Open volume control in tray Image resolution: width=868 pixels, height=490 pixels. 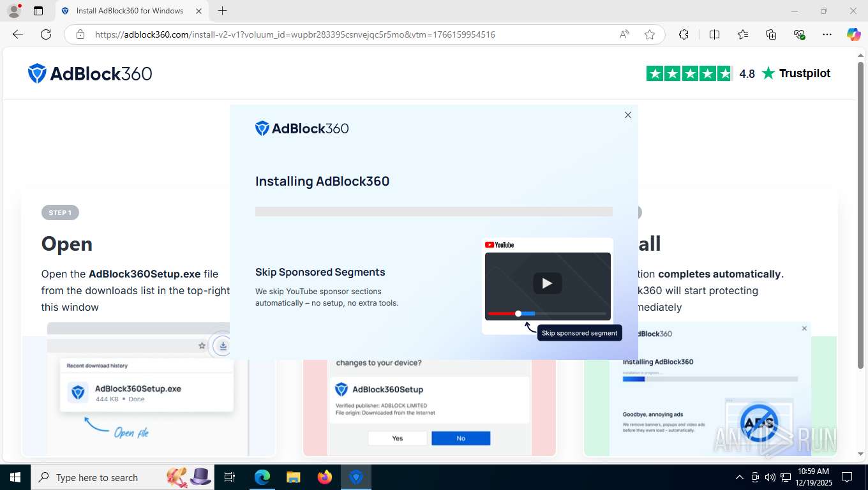pos(770,477)
